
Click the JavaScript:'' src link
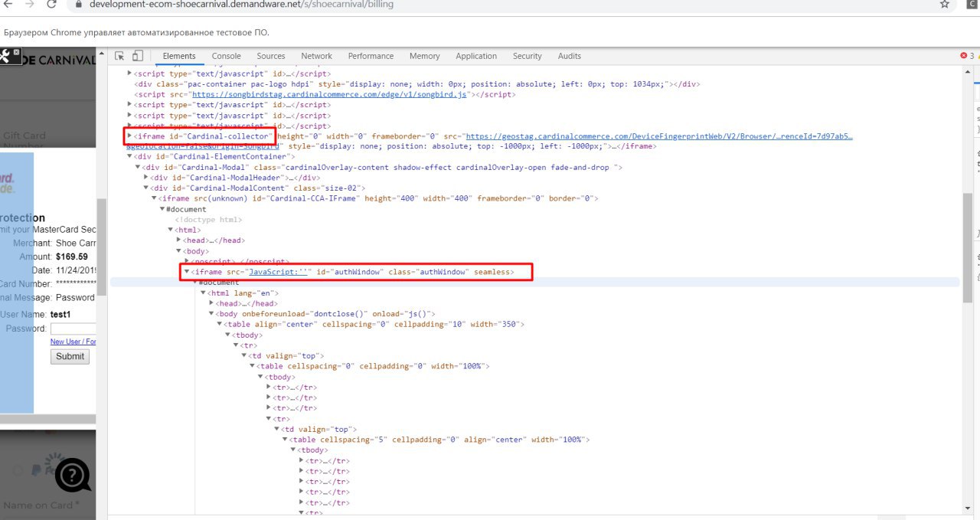(x=278, y=272)
